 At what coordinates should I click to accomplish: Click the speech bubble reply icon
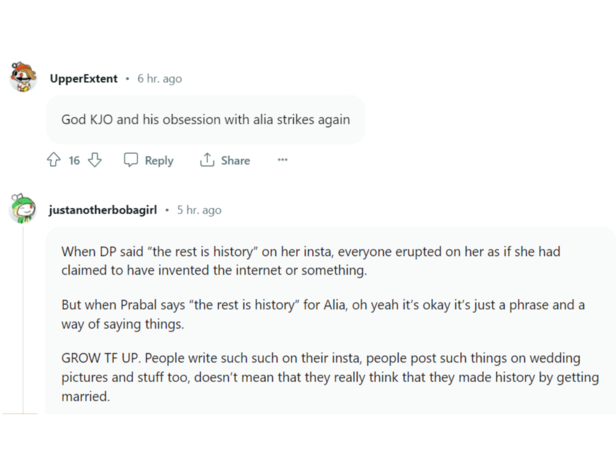point(131,160)
